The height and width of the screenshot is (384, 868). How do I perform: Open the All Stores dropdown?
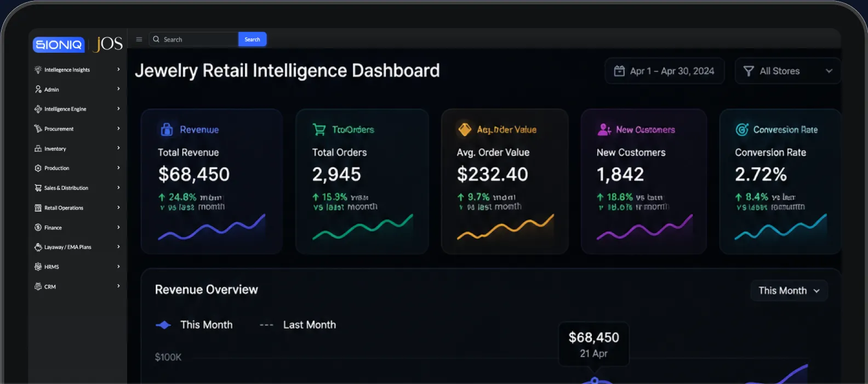coord(787,71)
